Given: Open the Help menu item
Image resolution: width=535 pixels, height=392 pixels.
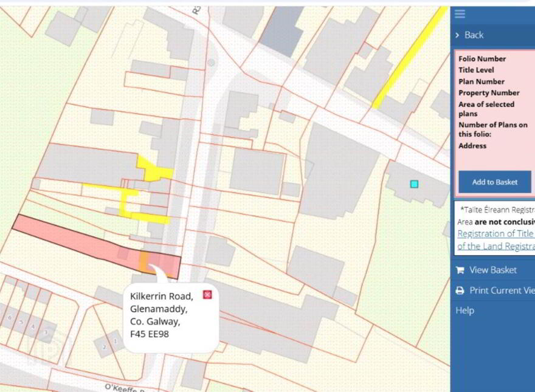Looking at the screenshot, I should pos(464,311).
